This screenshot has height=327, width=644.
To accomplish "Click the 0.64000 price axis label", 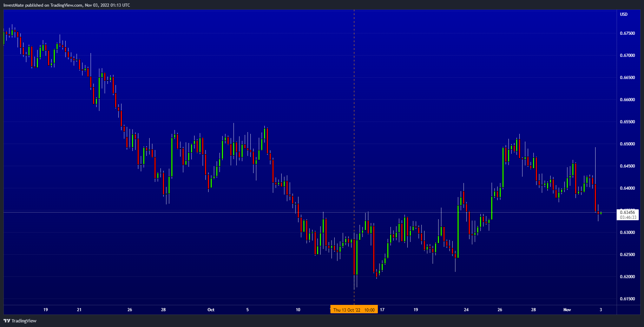I will (627, 188).
